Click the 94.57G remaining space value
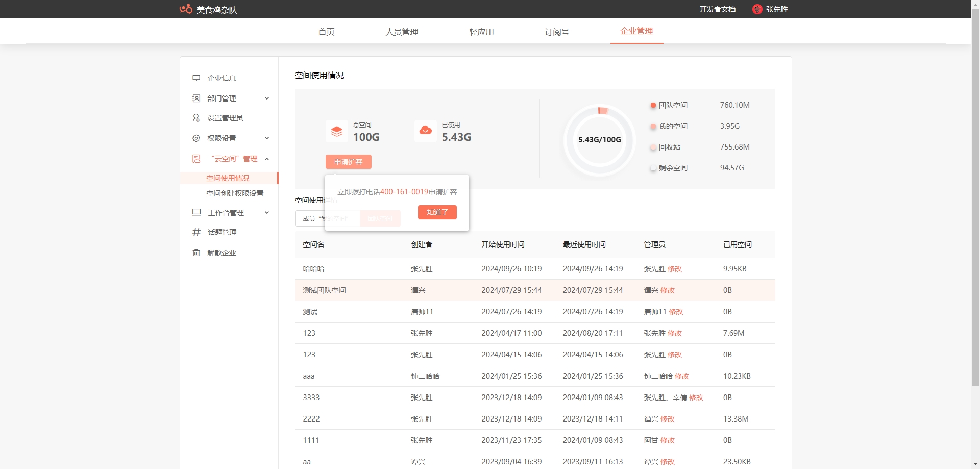980x469 pixels. [x=732, y=168]
